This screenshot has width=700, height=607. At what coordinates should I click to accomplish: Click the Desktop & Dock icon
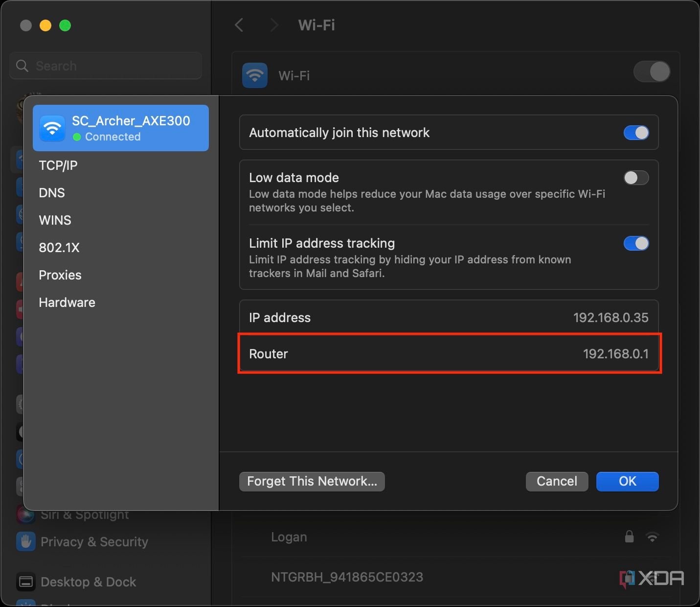25,582
